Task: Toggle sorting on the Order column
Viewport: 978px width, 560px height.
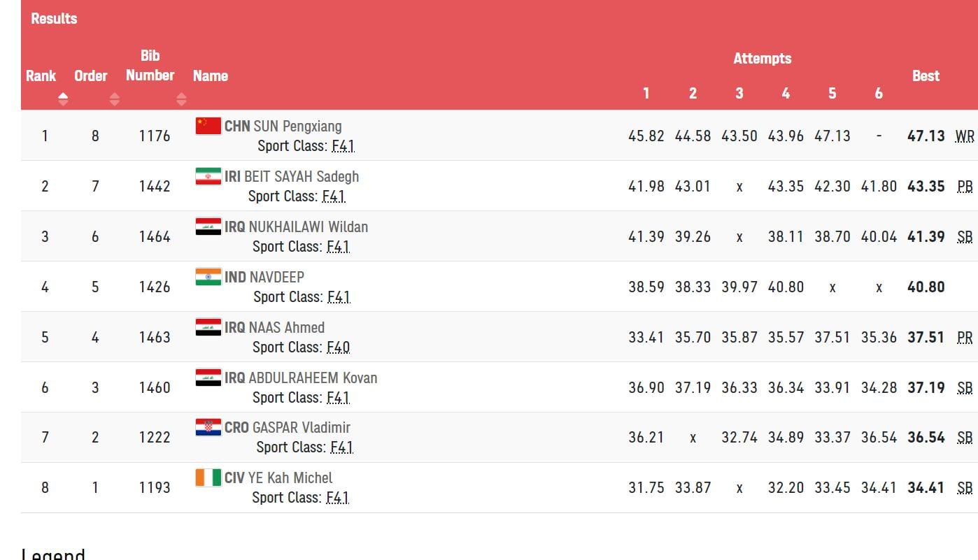Action: pos(114,99)
